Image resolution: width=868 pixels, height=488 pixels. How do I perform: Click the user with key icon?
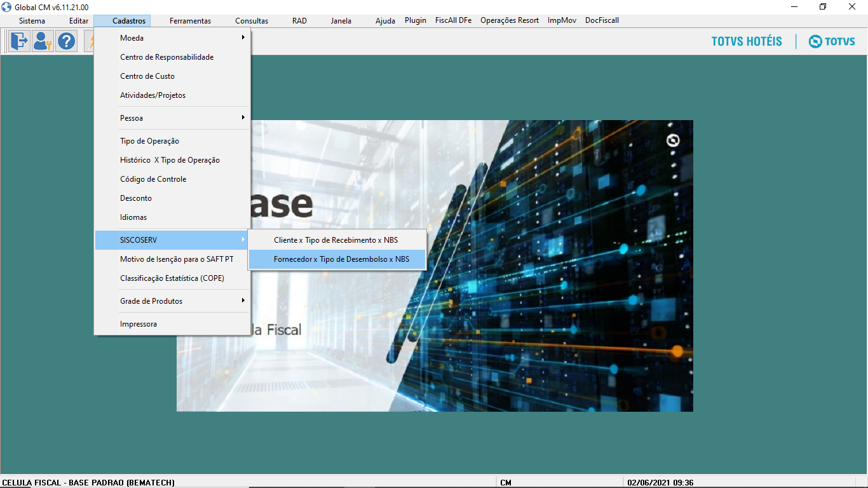click(43, 42)
